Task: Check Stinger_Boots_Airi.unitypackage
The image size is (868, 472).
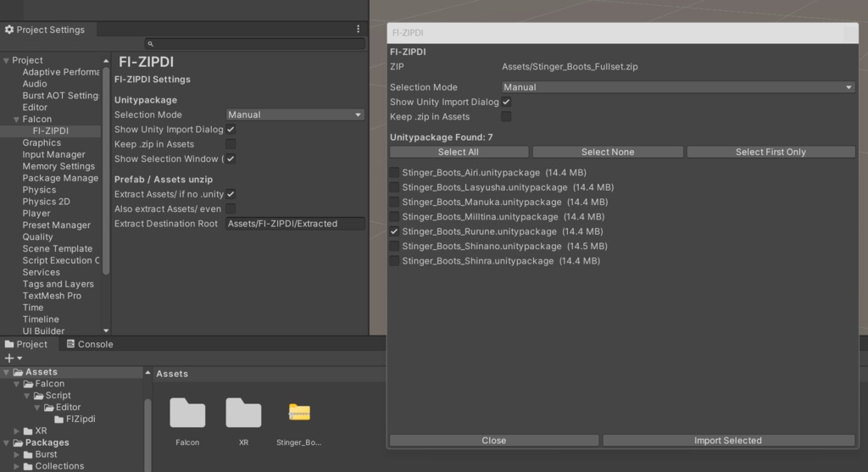Action: coord(394,173)
